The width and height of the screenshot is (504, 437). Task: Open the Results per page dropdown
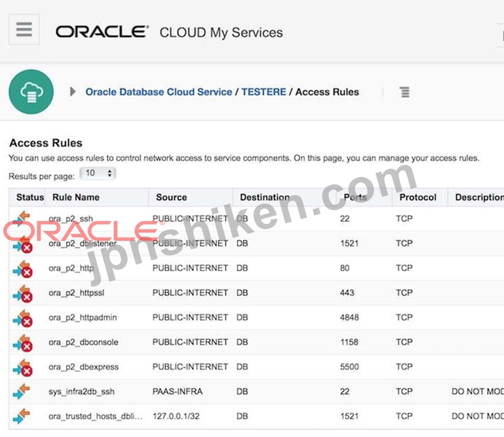pos(98,174)
